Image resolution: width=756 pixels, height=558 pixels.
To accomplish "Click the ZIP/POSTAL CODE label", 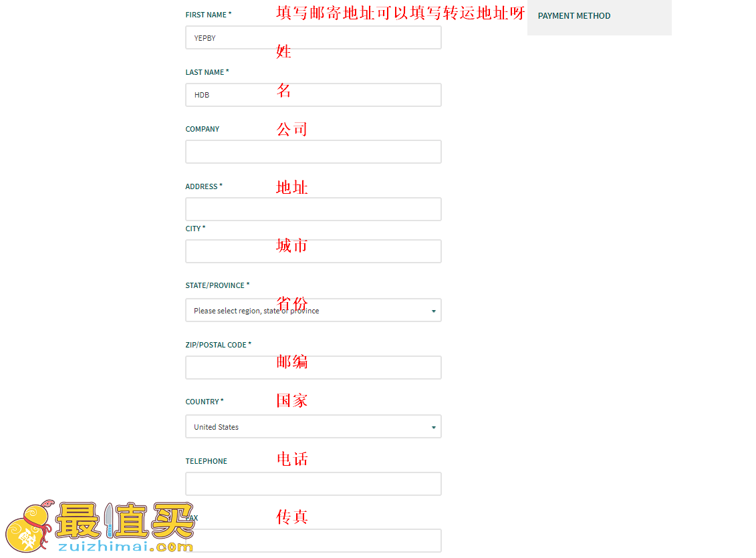I will 219,345.
